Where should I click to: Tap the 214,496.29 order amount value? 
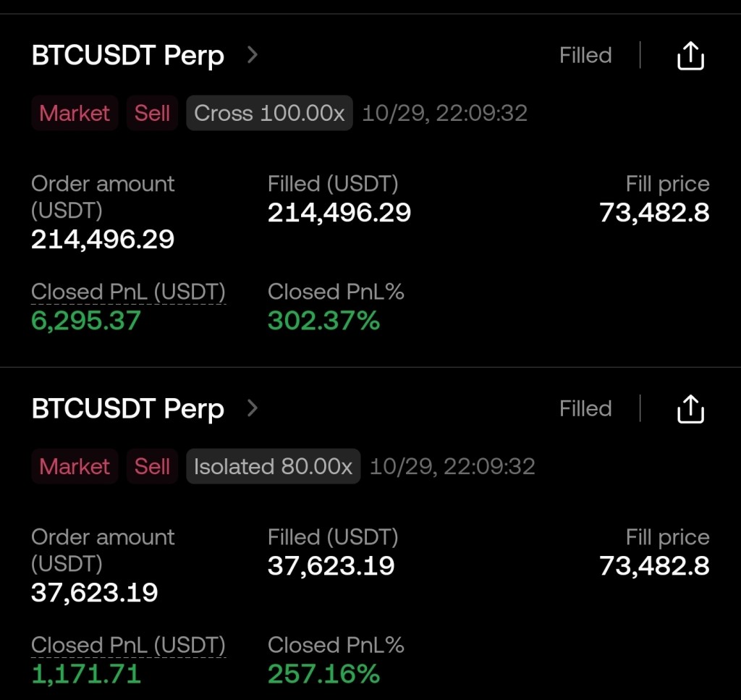click(103, 240)
